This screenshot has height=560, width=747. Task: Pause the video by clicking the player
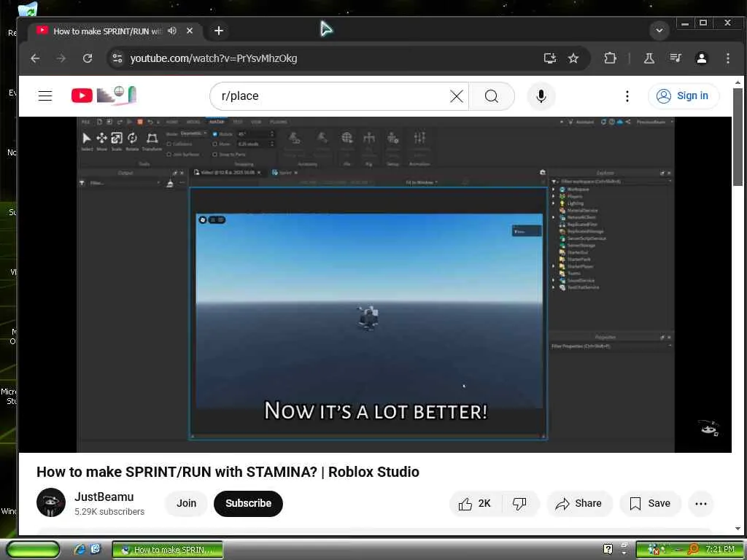376,284
